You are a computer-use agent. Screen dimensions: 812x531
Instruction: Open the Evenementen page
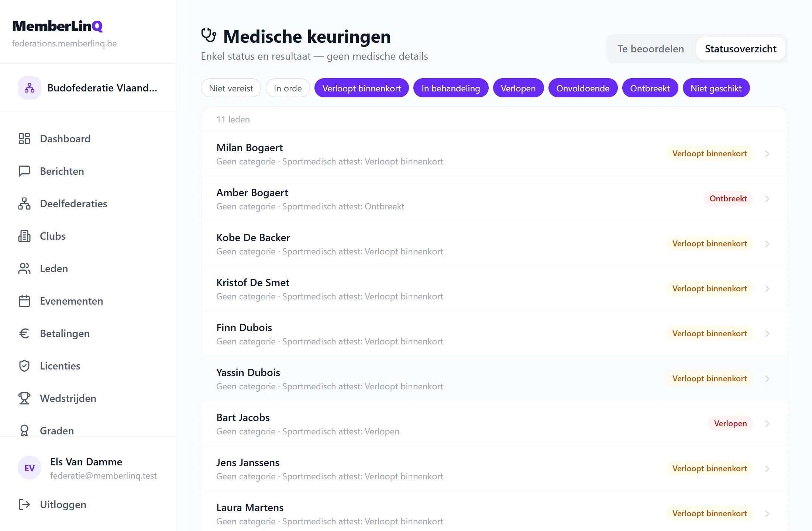[x=88, y=301]
